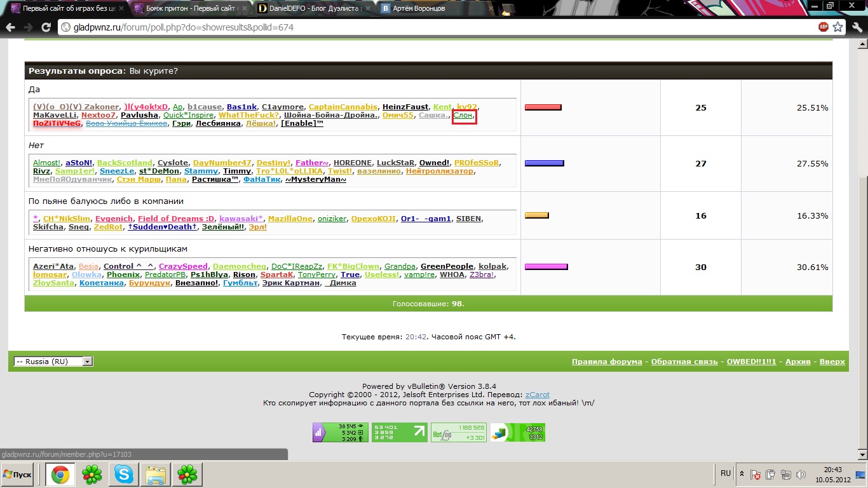
Task: Click the volume speaker tray icon
Action: tap(801, 474)
